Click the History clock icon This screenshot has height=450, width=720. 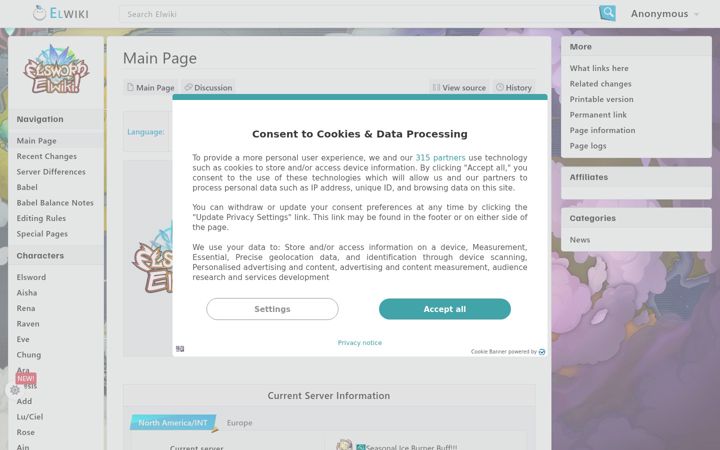coord(500,87)
